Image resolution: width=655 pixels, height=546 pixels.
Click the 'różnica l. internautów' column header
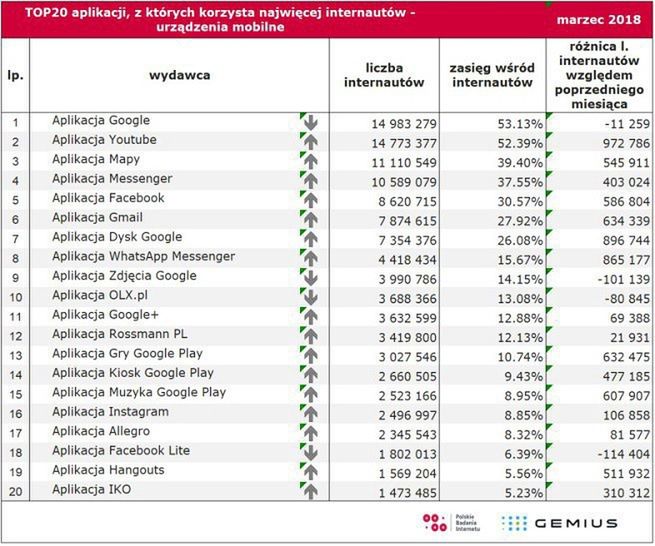coord(599,75)
